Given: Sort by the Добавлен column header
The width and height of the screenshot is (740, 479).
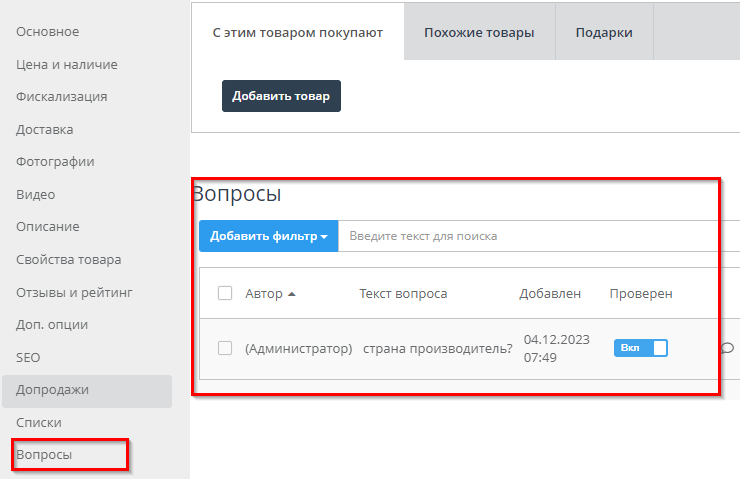Looking at the screenshot, I should pyautogui.click(x=549, y=294).
